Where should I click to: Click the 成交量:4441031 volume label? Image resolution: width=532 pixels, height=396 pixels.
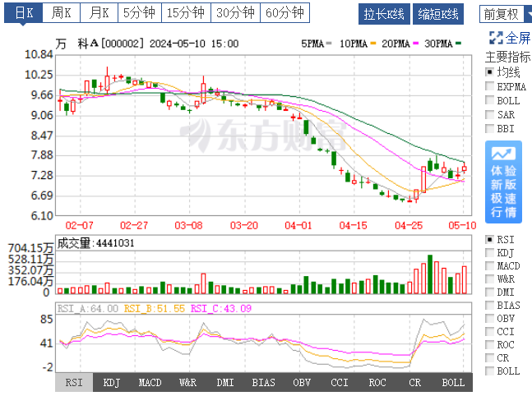coord(95,243)
